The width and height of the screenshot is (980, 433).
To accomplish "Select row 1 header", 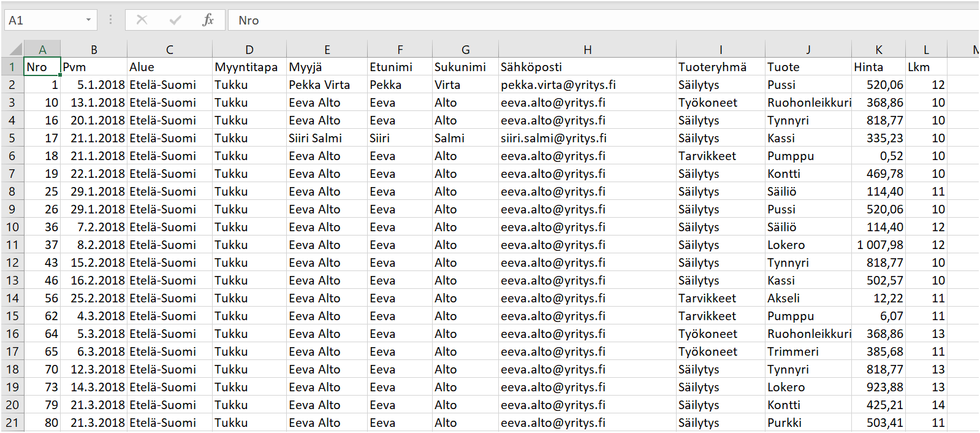I will 12,67.
